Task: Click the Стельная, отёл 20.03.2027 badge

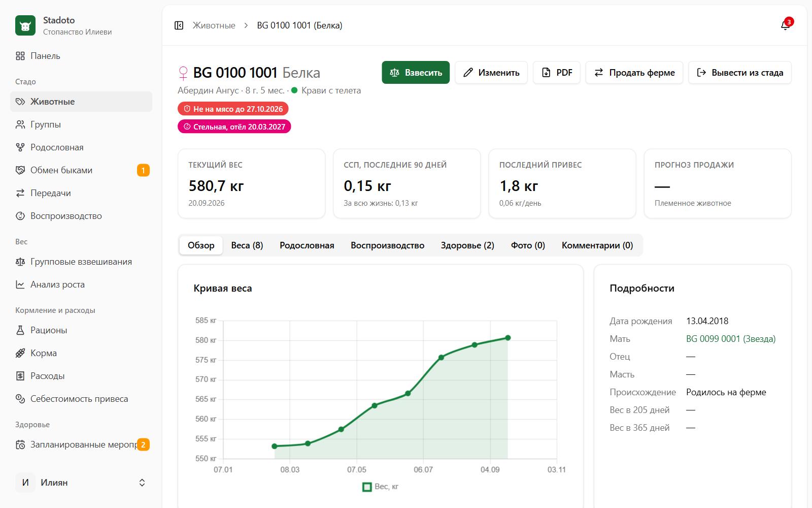Action: click(234, 126)
